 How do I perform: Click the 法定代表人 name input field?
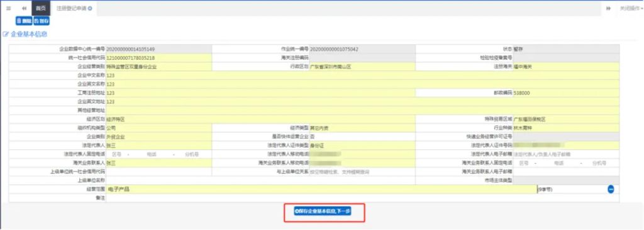[159, 145]
